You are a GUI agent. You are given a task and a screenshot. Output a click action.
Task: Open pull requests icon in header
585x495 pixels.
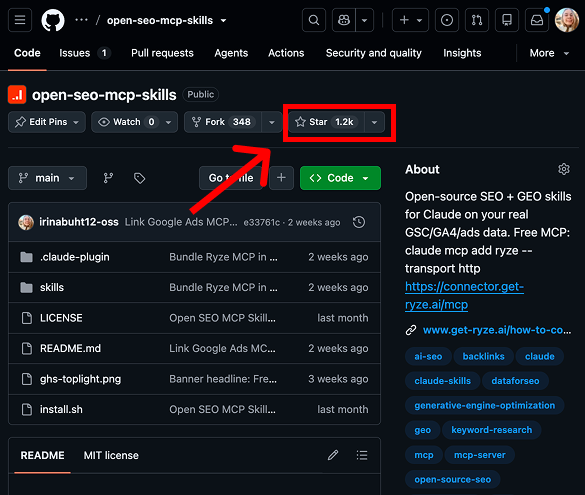pyautogui.click(x=476, y=20)
